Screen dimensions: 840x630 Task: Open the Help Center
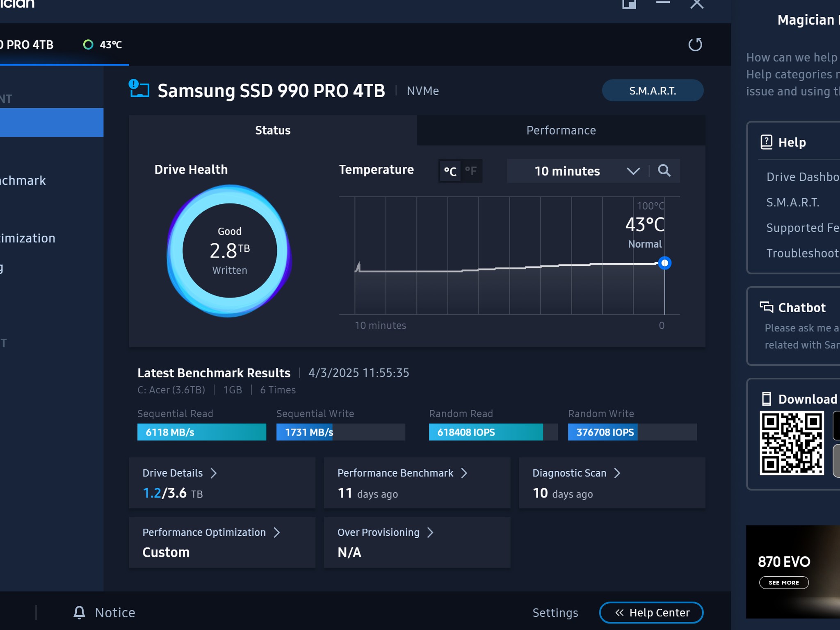pos(651,612)
